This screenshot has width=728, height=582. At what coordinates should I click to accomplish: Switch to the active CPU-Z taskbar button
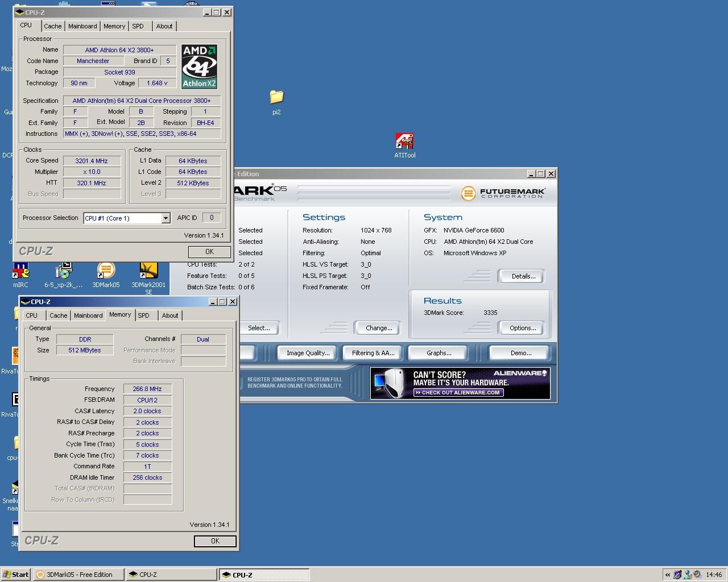[264, 575]
